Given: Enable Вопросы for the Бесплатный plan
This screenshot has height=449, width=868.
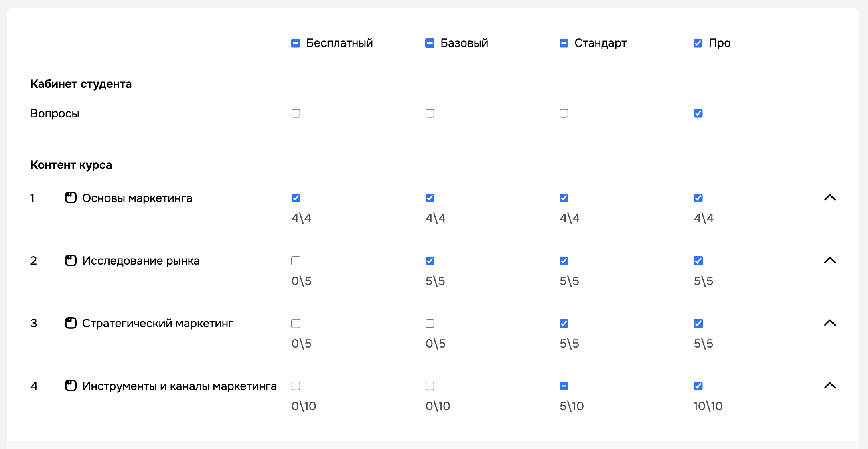Looking at the screenshot, I should pos(296,113).
